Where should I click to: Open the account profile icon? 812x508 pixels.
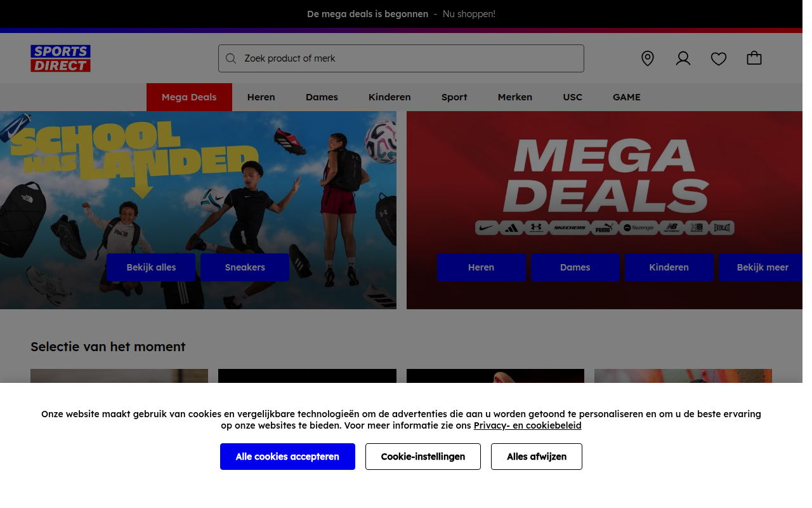683,58
